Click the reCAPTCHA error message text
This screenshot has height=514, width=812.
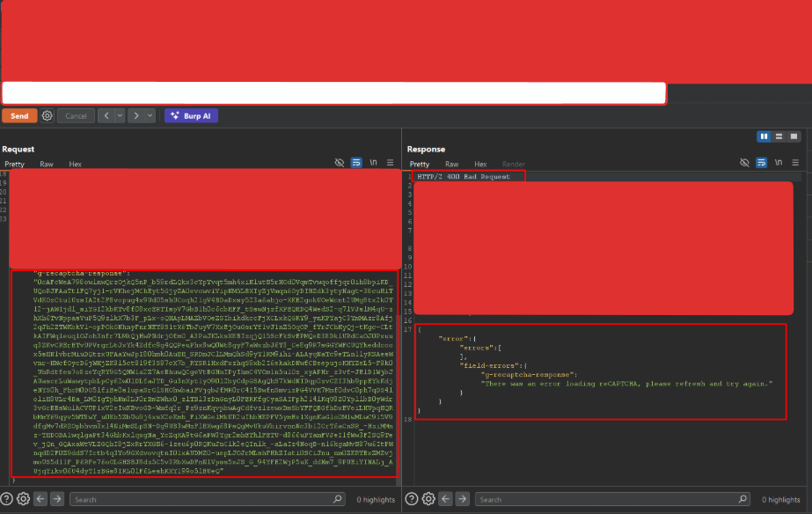pos(627,384)
